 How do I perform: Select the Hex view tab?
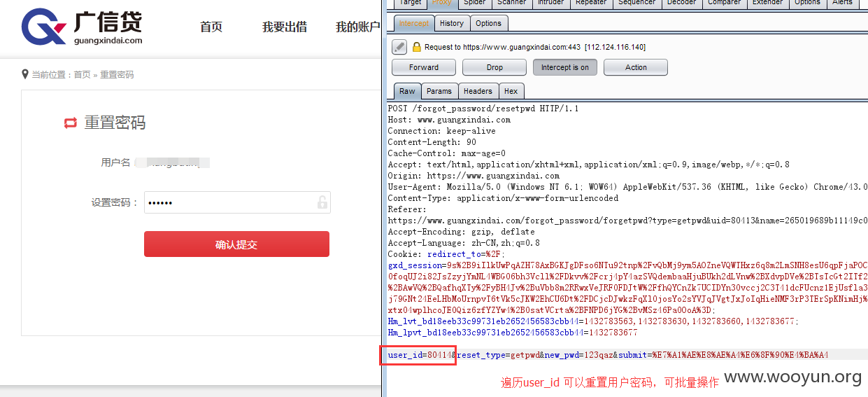pos(511,91)
